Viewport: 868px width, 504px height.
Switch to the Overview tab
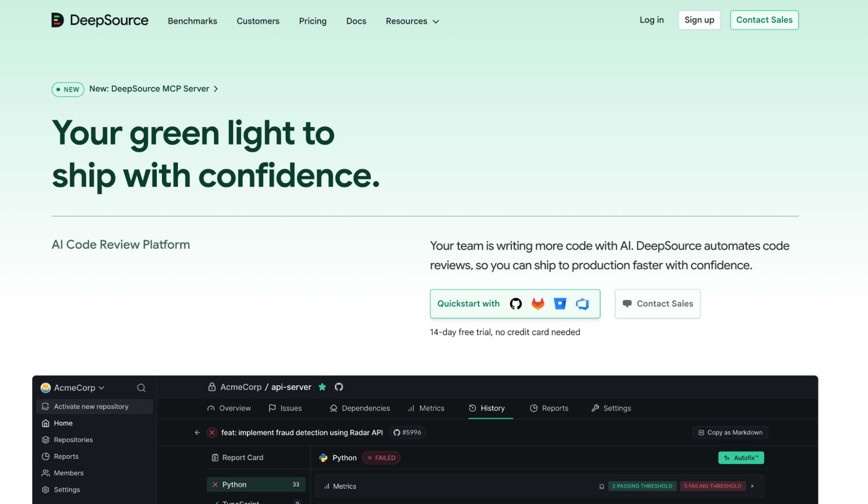tap(229, 408)
